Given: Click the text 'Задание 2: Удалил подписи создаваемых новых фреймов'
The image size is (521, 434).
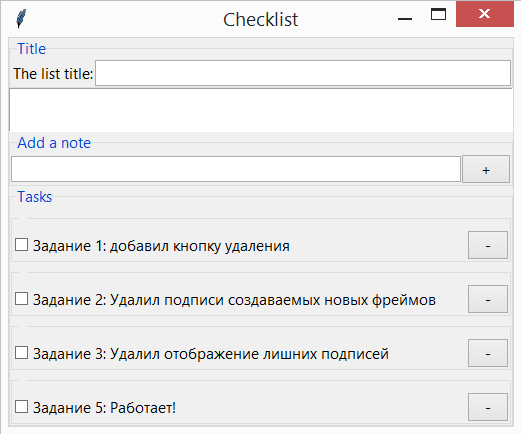Looking at the screenshot, I should [x=234, y=300].
